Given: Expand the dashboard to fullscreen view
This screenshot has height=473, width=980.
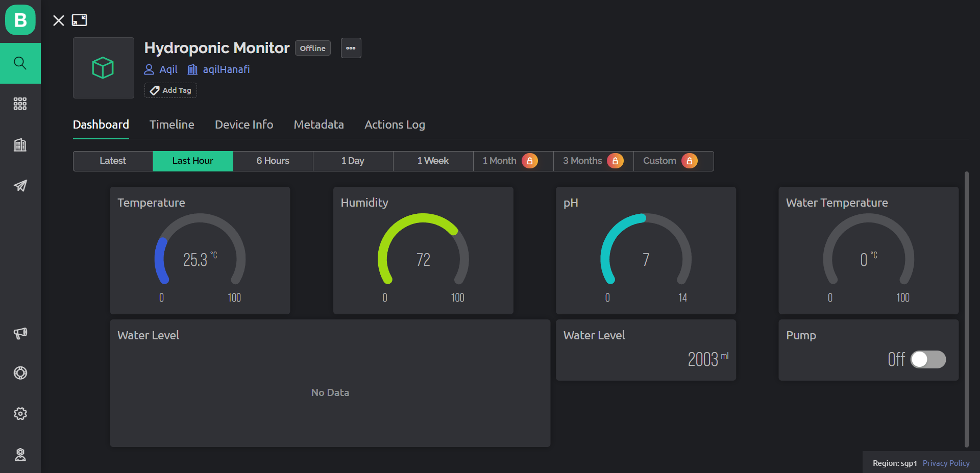Looking at the screenshot, I should tap(80, 20).
